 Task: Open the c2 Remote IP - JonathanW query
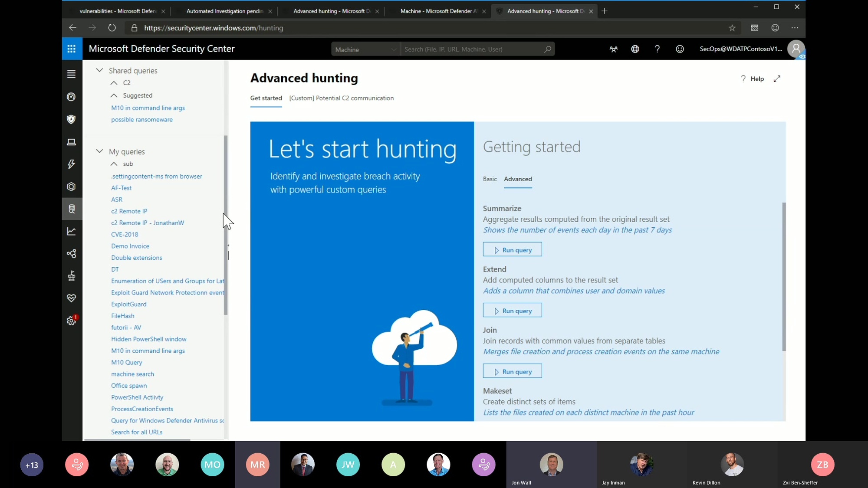(x=148, y=223)
